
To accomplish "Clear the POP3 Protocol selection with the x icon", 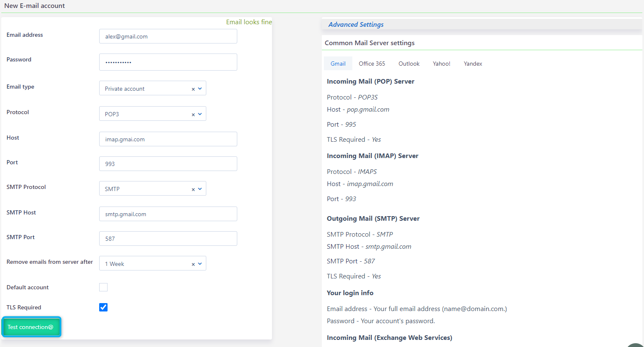I will 193,115.
